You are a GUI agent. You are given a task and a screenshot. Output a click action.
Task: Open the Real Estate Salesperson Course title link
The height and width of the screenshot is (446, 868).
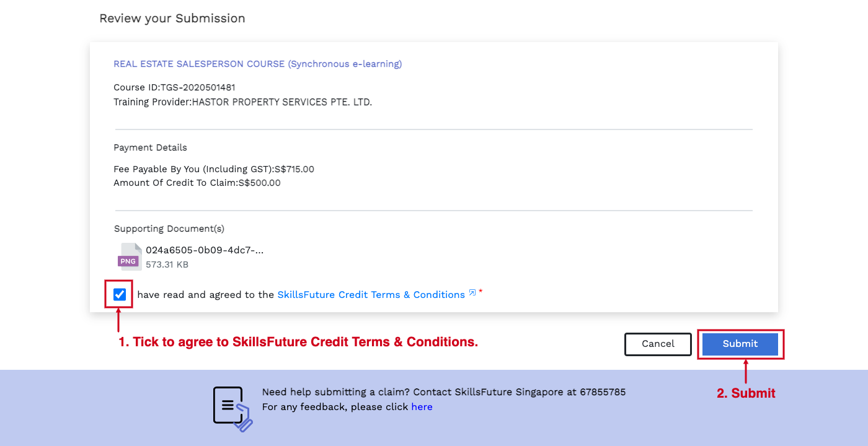tap(257, 64)
